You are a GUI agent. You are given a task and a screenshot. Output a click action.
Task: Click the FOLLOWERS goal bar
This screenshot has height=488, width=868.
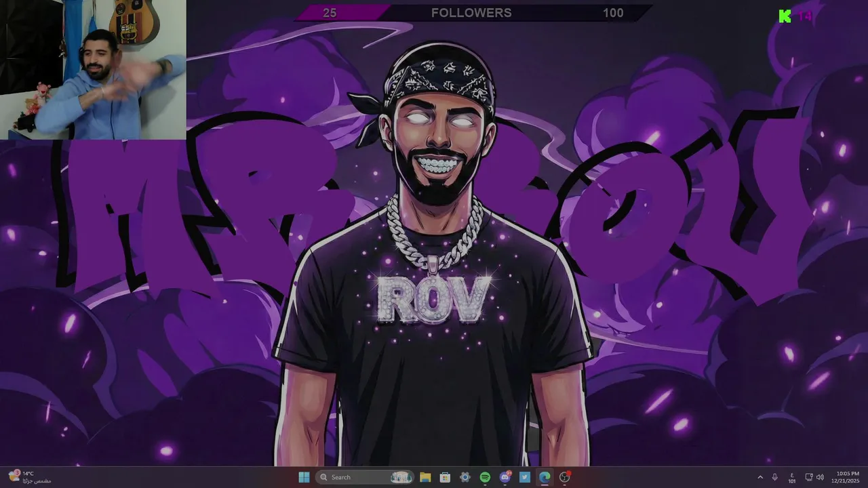[x=472, y=13]
